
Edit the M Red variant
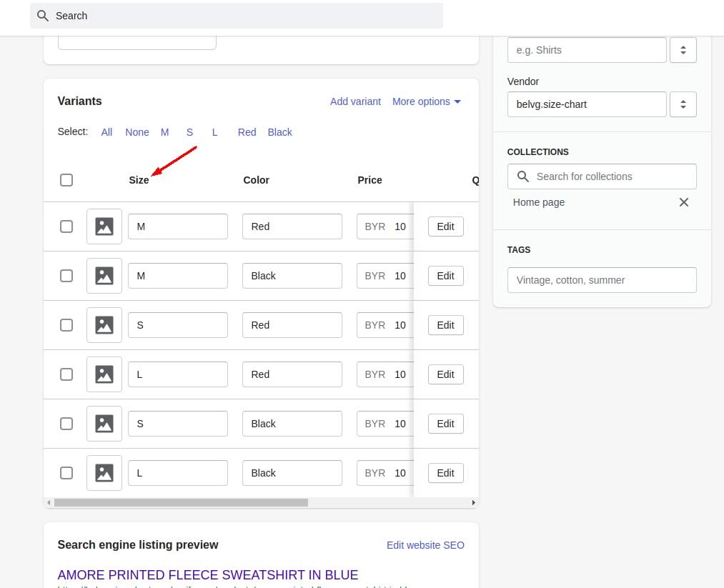coord(445,226)
